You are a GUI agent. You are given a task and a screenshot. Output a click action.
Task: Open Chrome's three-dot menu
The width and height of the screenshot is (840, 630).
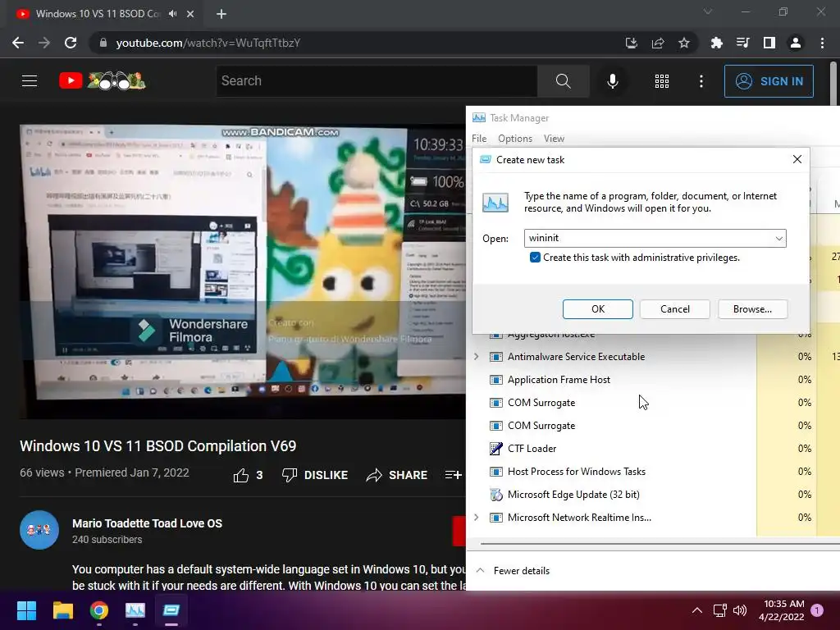pyautogui.click(x=822, y=43)
